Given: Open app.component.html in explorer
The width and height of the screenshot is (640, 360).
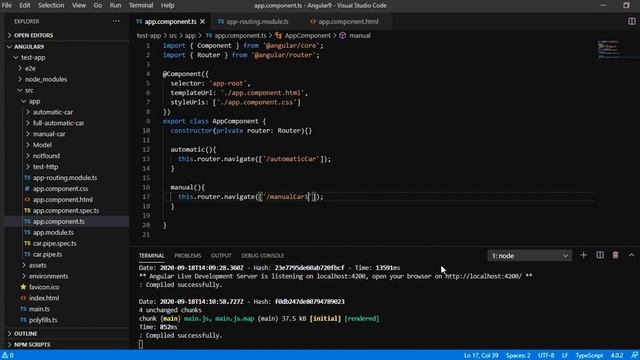Looking at the screenshot, I should [63, 200].
